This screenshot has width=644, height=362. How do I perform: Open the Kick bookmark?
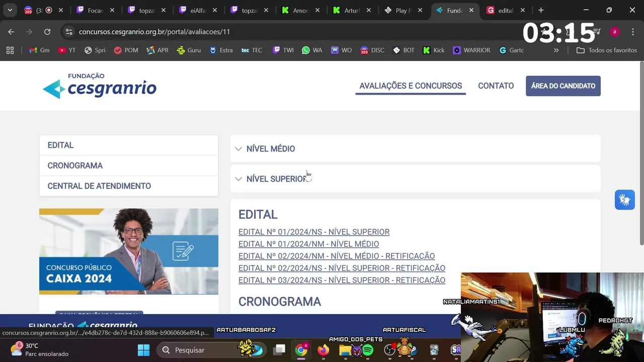[x=434, y=50]
